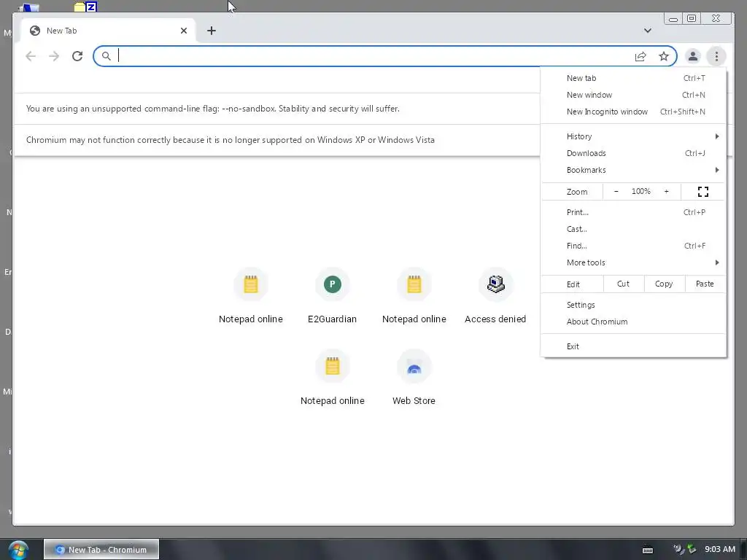The image size is (747, 560).
Task: Reload the page
Action: [77, 56]
